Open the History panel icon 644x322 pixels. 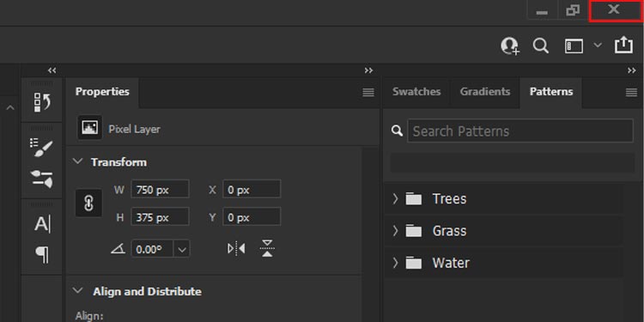[x=42, y=102]
